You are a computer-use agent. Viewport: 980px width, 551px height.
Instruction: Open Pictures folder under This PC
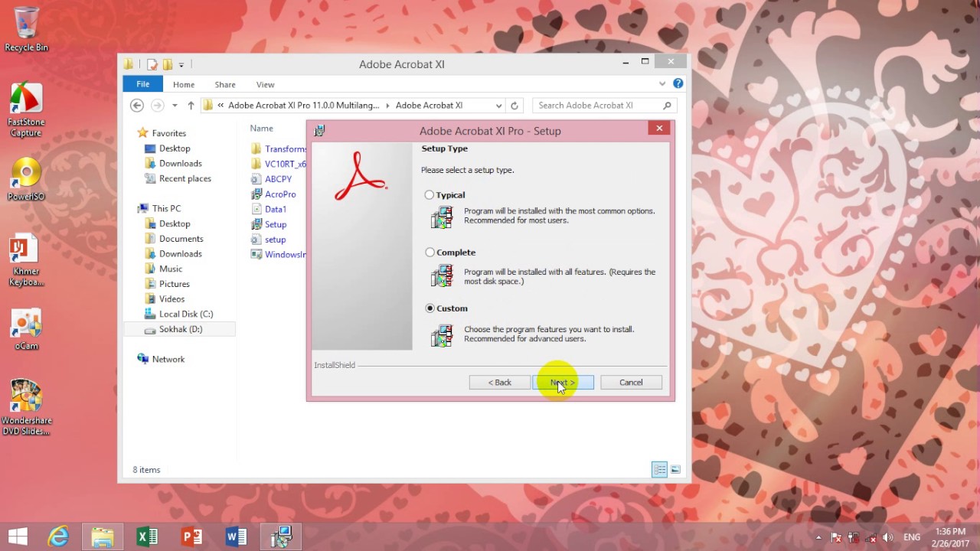175,284
